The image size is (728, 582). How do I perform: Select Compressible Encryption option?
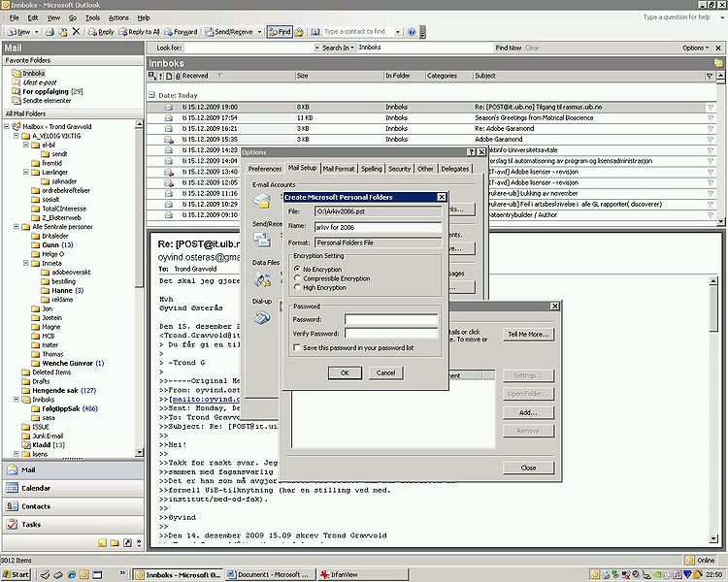[x=297, y=277]
